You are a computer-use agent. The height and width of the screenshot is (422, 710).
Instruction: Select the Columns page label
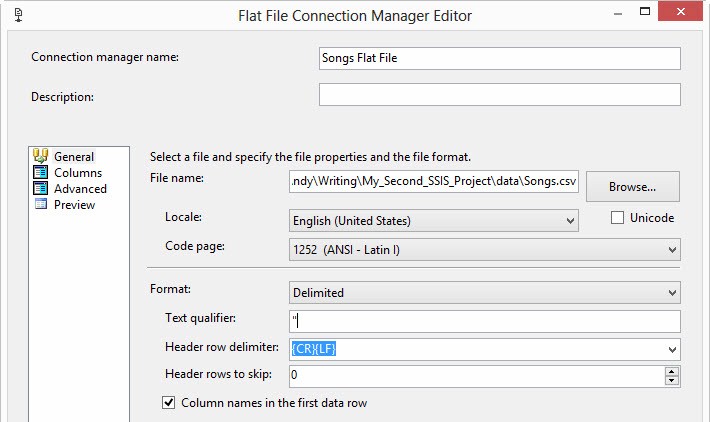[78, 173]
